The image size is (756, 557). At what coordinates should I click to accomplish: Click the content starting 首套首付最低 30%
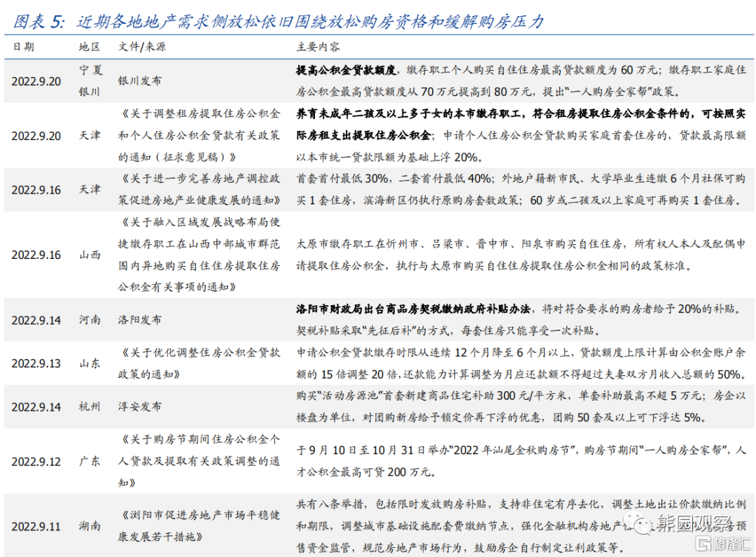[x=521, y=190]
